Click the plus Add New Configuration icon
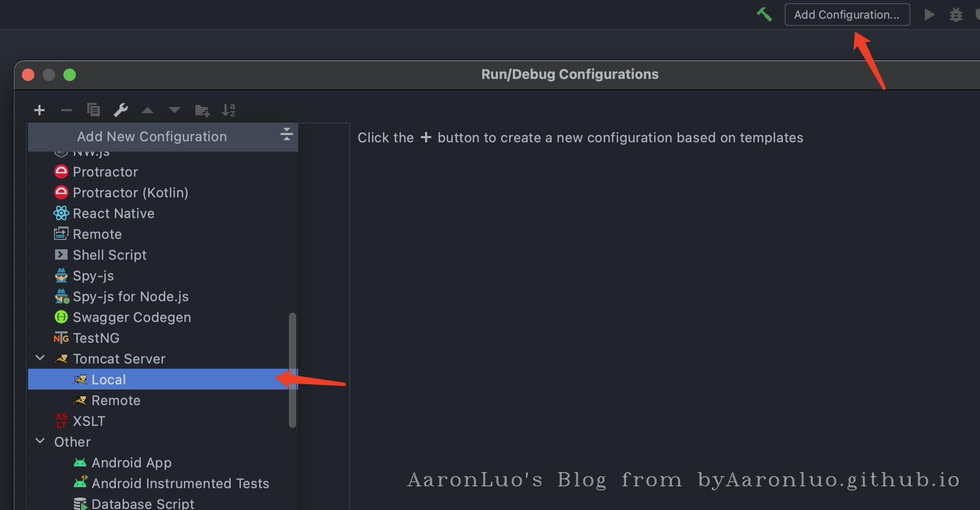The image size is (980, 510). point(39,110)
